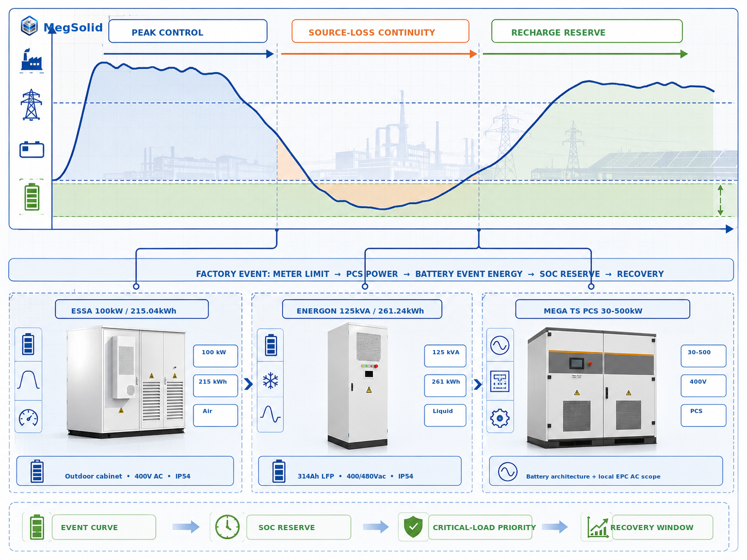
Task: Click the connector node above the ESSA card
Action: 136,286
